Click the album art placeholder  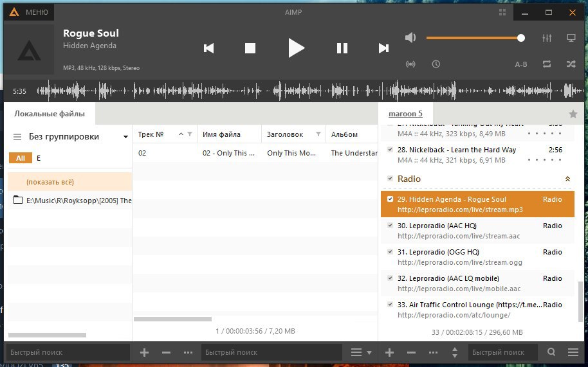29,49
